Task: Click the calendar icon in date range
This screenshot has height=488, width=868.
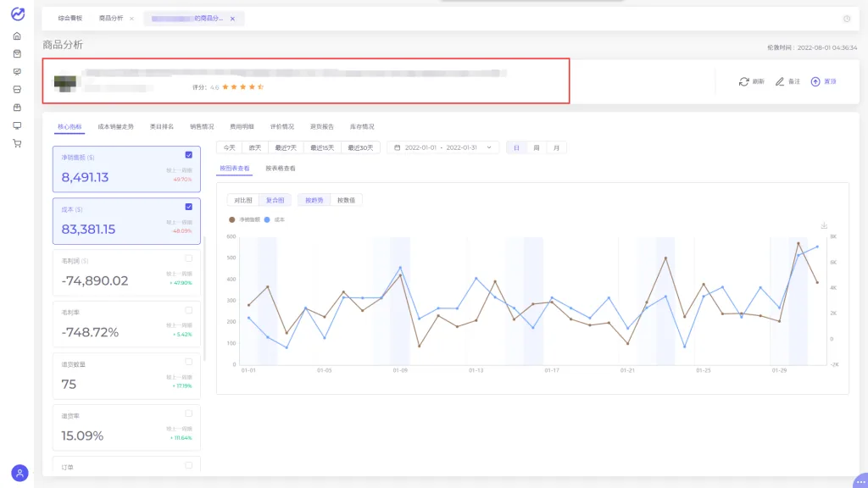Action: click(397, 147)
